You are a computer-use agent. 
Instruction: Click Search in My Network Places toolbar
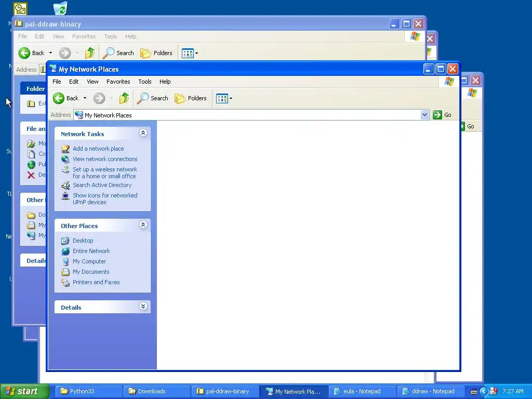(x=153, y=98)
